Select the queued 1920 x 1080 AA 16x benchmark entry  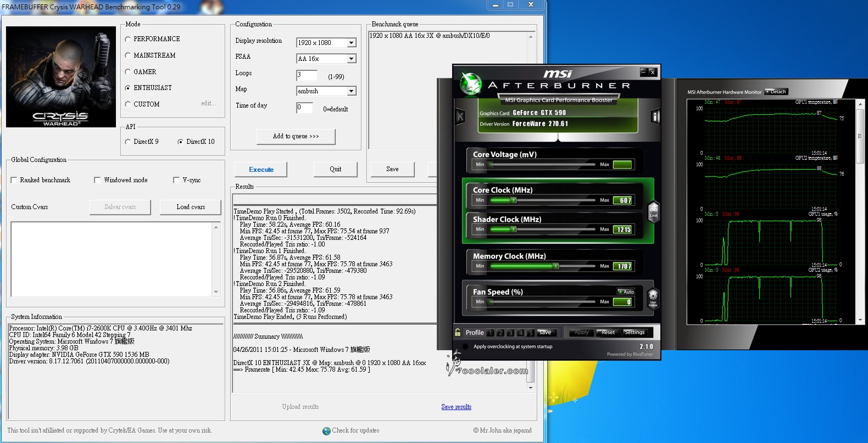430,36
